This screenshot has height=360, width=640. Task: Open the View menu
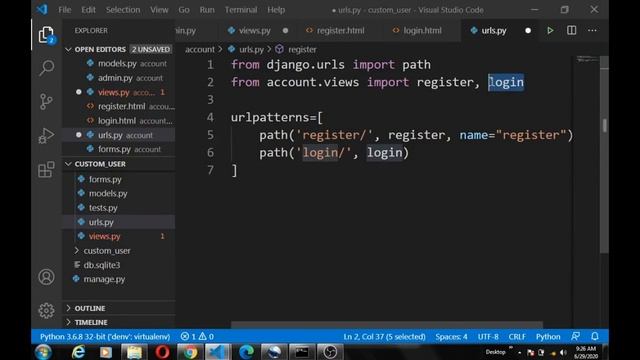click(159, 10)
